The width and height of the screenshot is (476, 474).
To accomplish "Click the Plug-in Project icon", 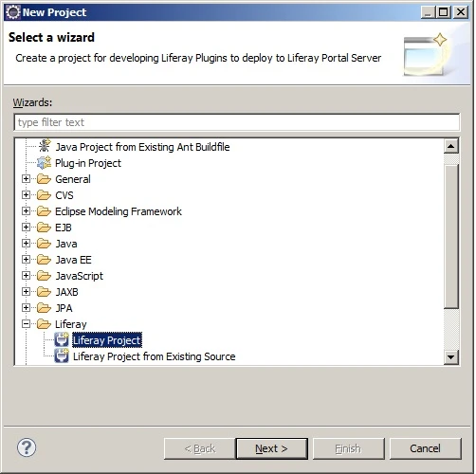I will pyautogui.click(x=44, y=163).
